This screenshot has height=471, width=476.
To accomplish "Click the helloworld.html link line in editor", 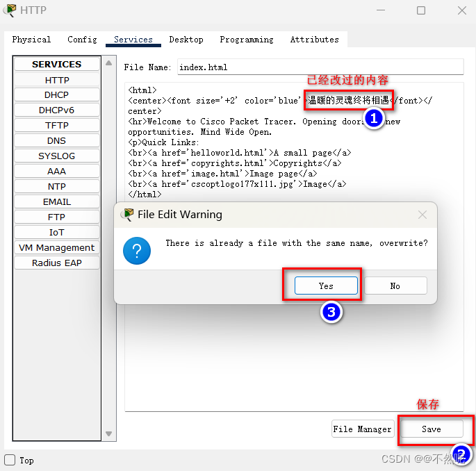I will pos(240,153).
